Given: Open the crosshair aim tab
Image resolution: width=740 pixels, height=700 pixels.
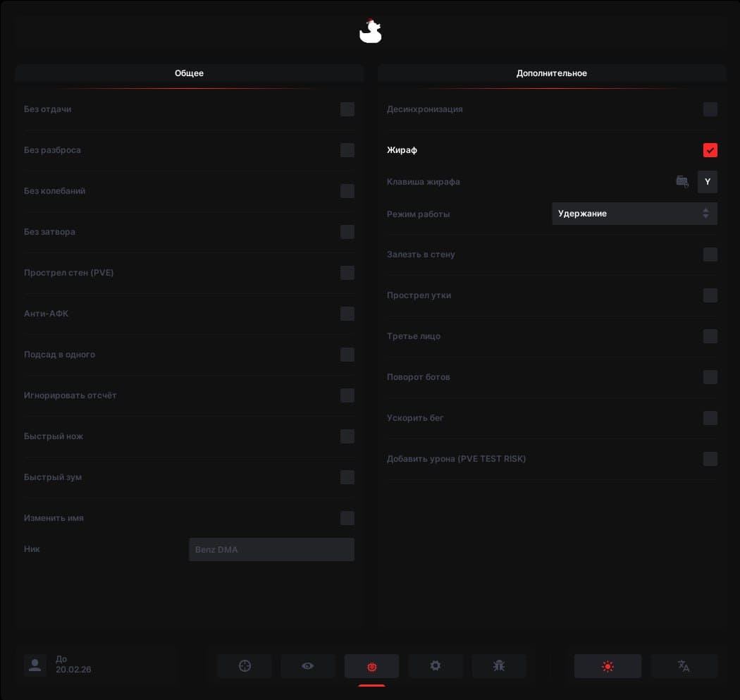Looking at the screenshot, I should [245, 666].
